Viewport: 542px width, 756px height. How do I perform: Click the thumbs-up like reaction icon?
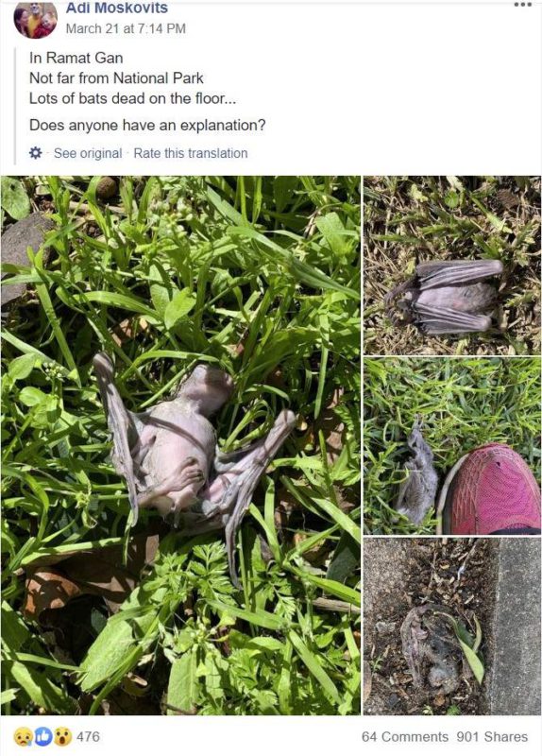click(x=42, y=737)
